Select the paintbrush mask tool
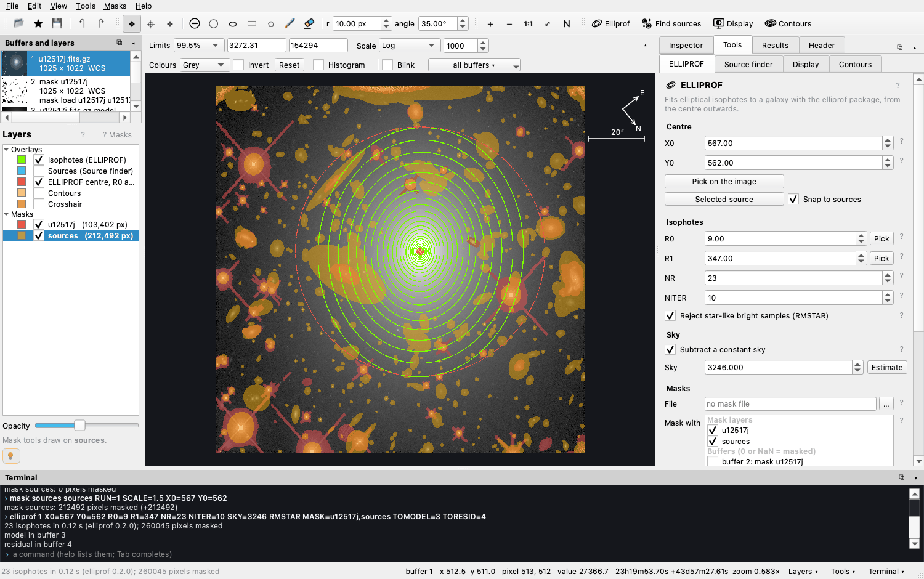This screenshot has width=924, height=579. point(290,23)
